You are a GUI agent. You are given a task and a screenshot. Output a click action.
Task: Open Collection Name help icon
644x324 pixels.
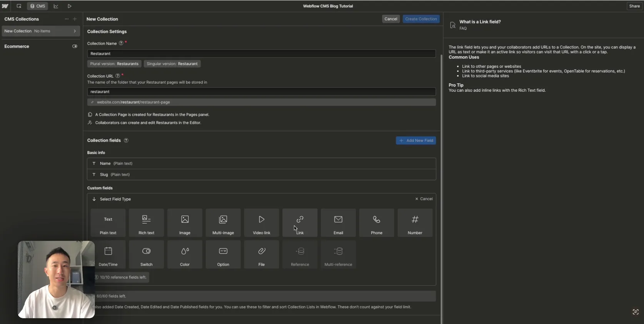[x=121, y=43]
